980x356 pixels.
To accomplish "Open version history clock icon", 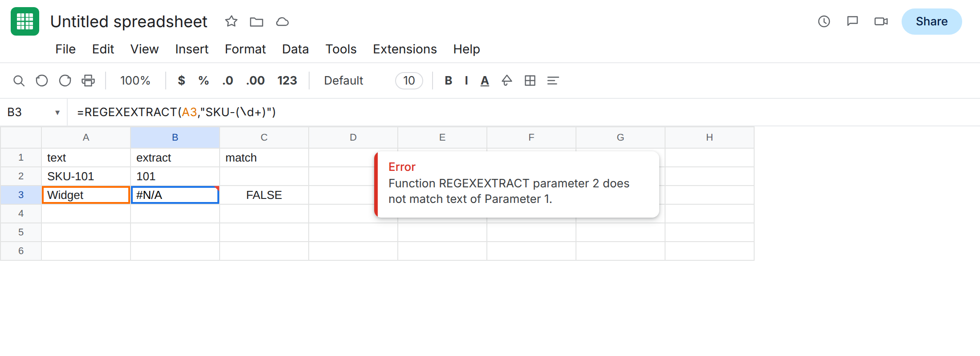I will 824,21.
